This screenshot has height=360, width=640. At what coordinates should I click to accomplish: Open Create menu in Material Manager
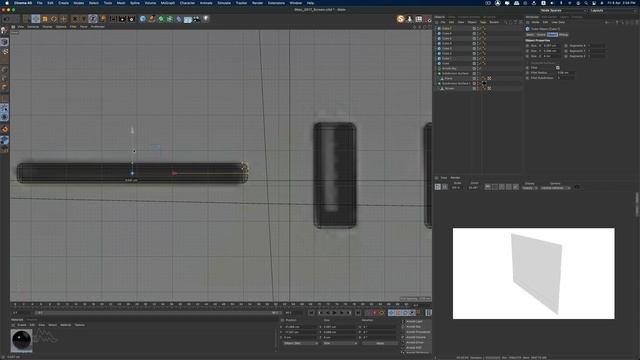[x=22, y=325]
